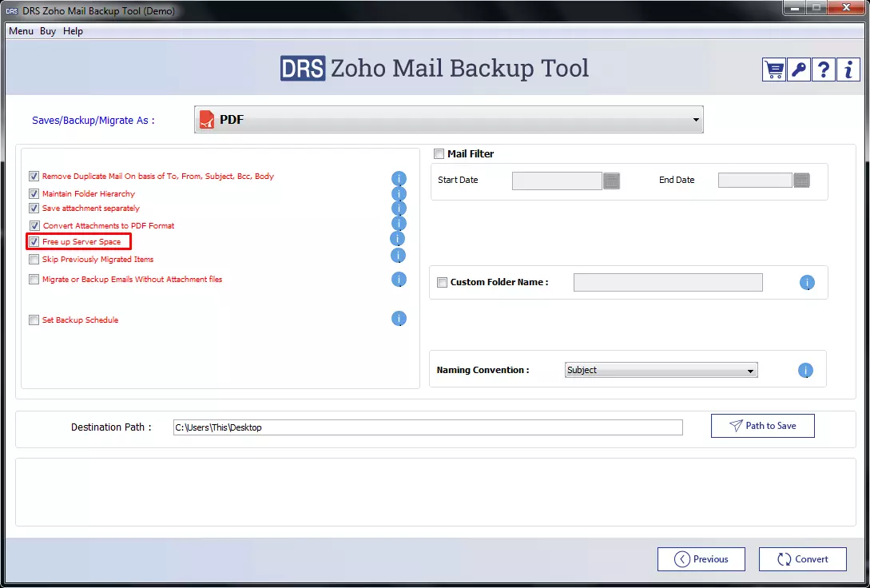
Task: Click the End Date field
Action: [x=755, y=181]
